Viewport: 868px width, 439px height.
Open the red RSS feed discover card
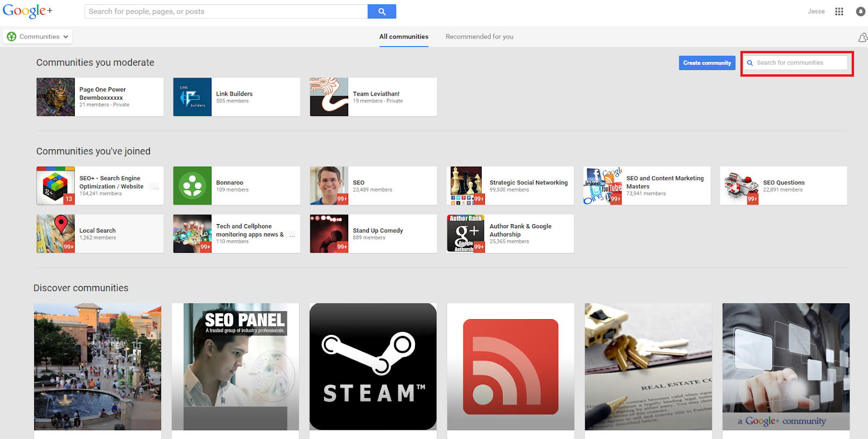[510, 367]
